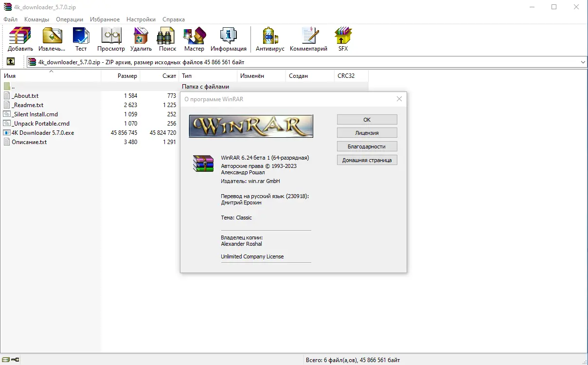This screenshot has width=588, height=365.
Task: Start the Антивирус scan tool
Action: (270, 39)
